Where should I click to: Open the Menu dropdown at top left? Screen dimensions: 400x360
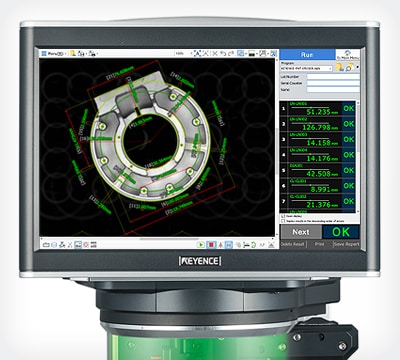pyautogui.click(x=54, y=53)
